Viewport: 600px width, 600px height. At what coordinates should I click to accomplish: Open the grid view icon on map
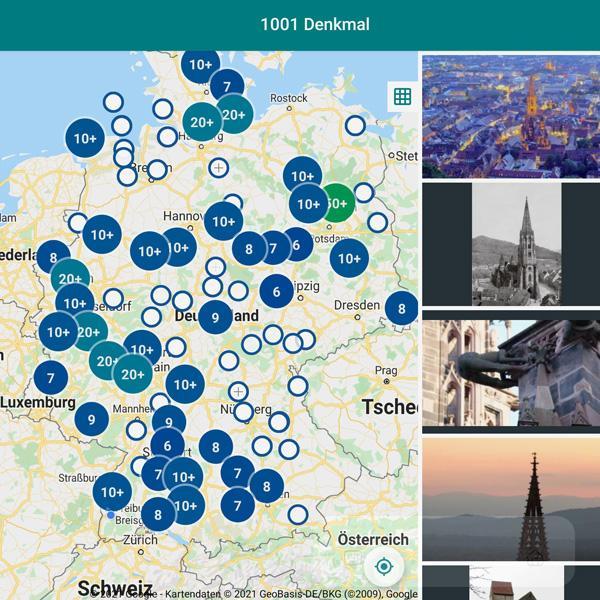click(x=402, y=96)
